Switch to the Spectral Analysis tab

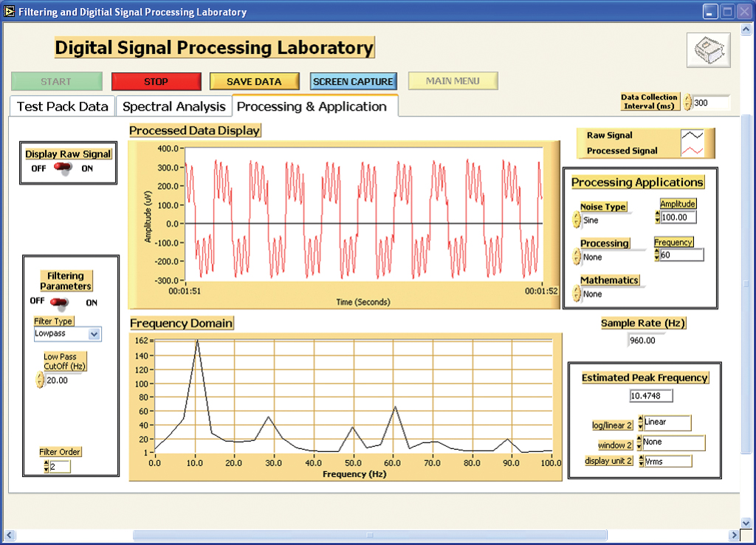(x=173, y=106)
